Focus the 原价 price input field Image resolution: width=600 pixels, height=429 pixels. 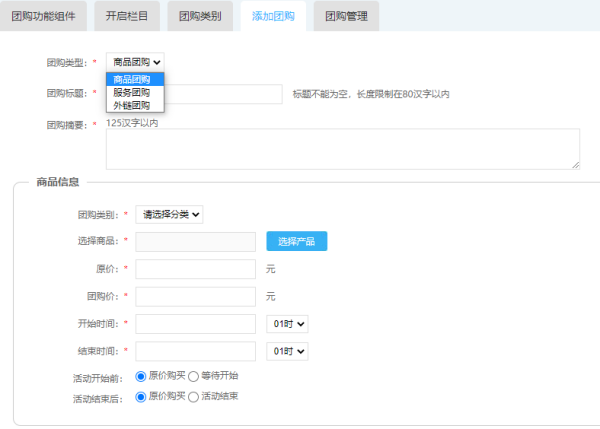195,269
